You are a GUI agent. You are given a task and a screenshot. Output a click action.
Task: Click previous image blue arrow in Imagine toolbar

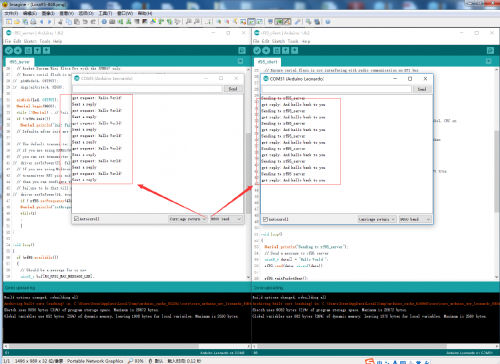tap(42, 22)
